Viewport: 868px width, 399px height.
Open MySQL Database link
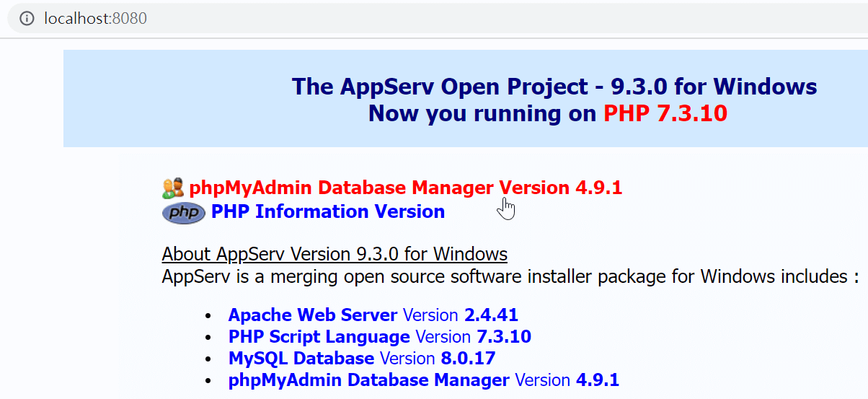click(301, 359)
